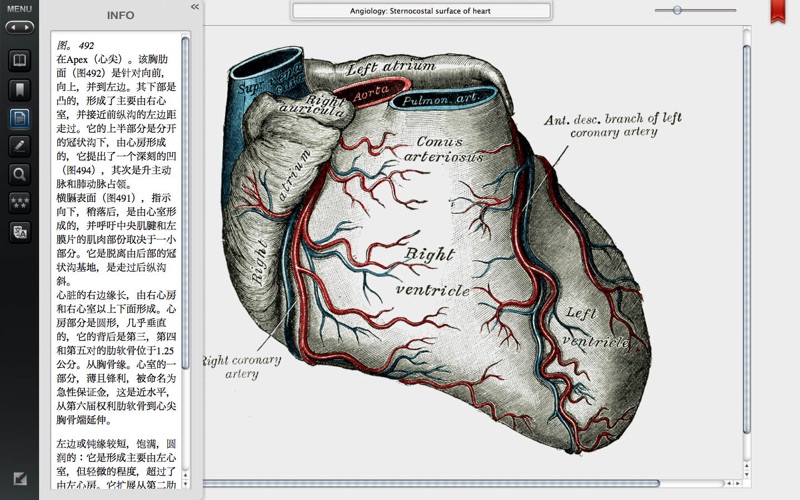This screenshot has height=500, width=800.
Task: Adjust the zoom slider knob at top
Action: (677, 10)
